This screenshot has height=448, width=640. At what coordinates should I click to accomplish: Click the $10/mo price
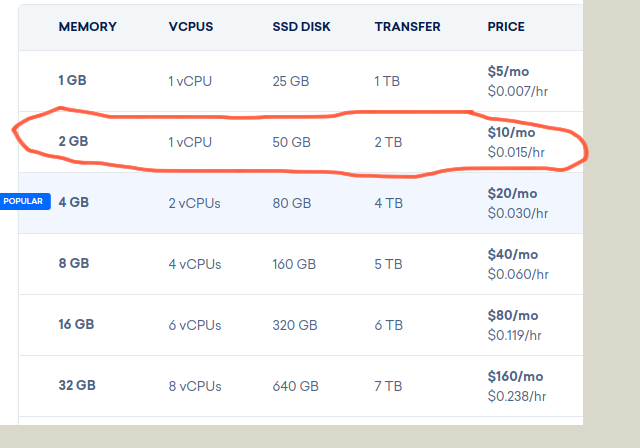511,132
